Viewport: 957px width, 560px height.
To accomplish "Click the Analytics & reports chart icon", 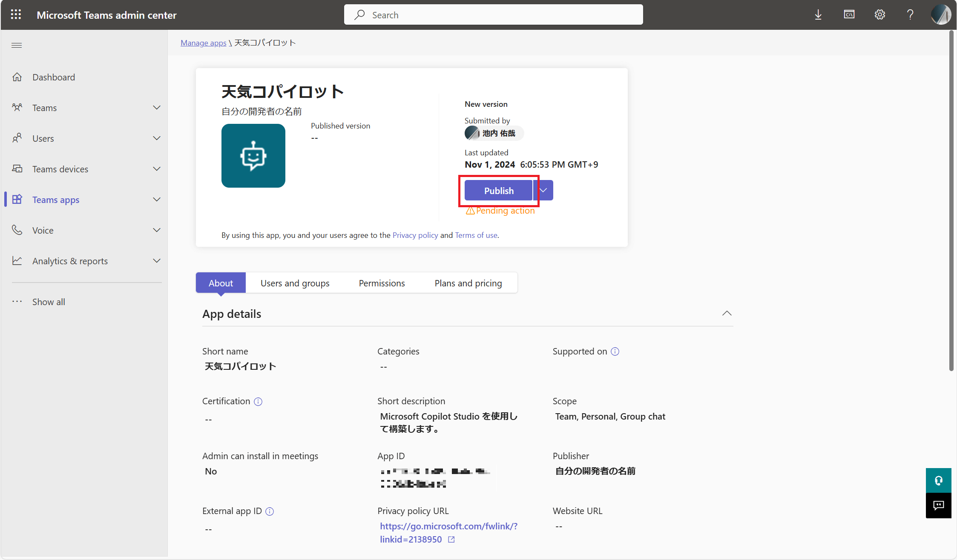I will pyautogui.click(x=17, y=261).
